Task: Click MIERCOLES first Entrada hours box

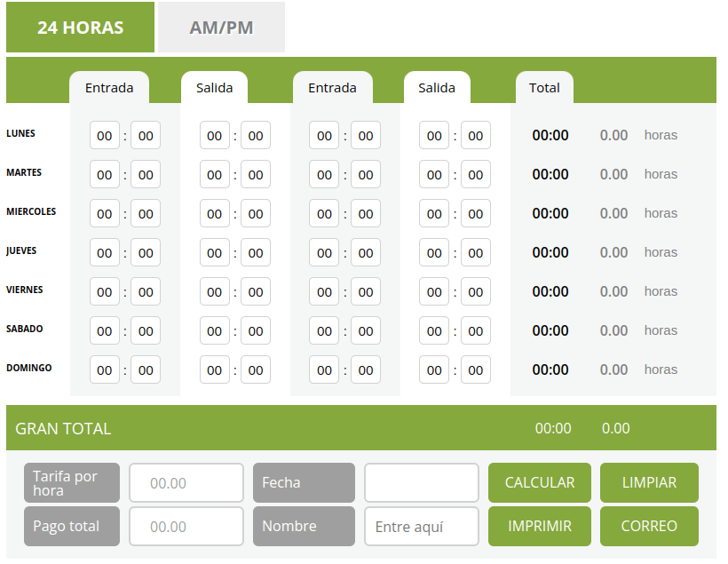Action: tap(104, 213)
